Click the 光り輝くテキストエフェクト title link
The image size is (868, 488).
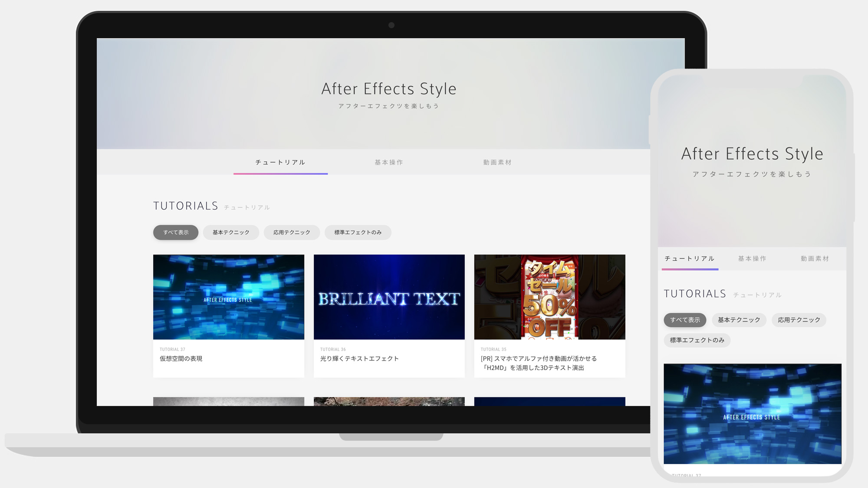[x=359, y=359]
